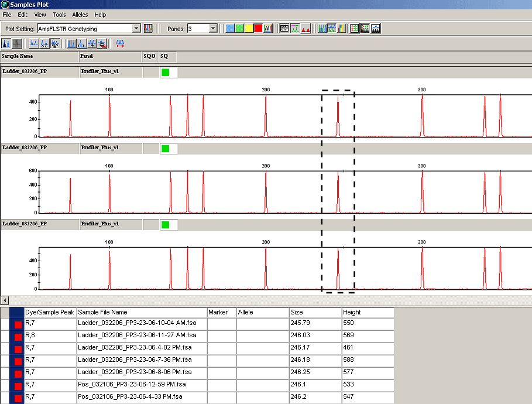Click the Allele column header
Viewport: 532px width, 404px height.
263,312
